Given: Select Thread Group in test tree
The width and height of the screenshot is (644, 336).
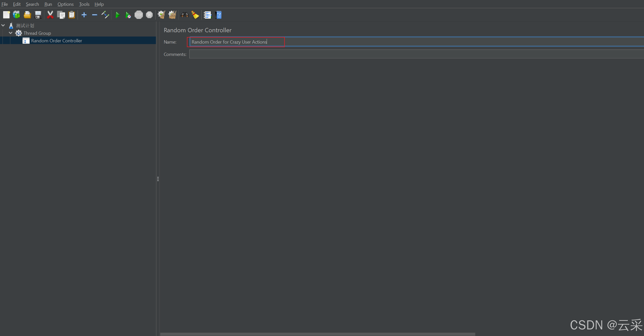Looking at the screenshot, I should 37,33.
